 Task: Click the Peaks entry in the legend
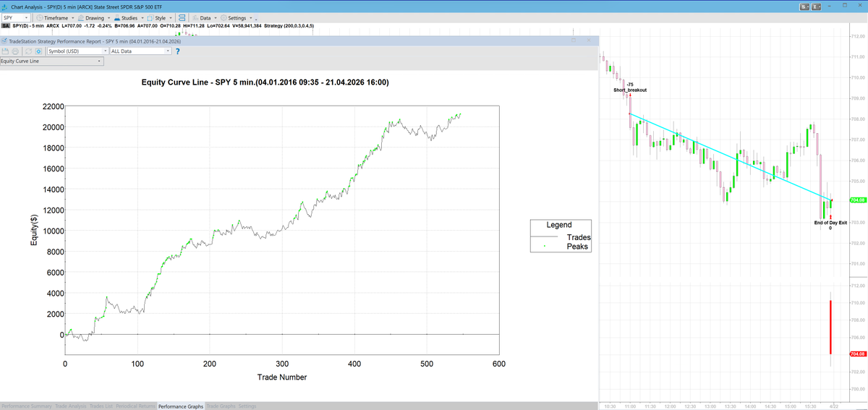[x=579, y=247]
